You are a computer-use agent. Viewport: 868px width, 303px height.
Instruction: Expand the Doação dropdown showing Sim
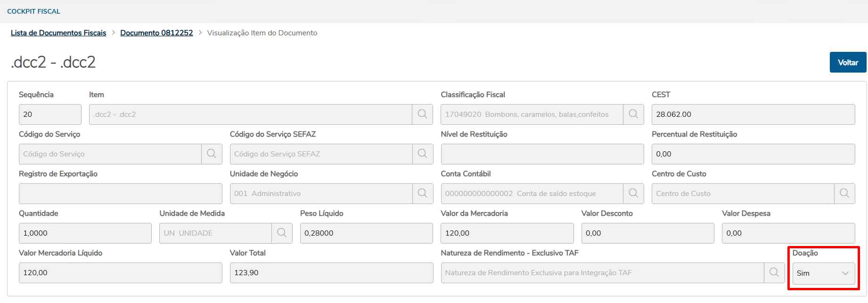[x=823, y=273]
